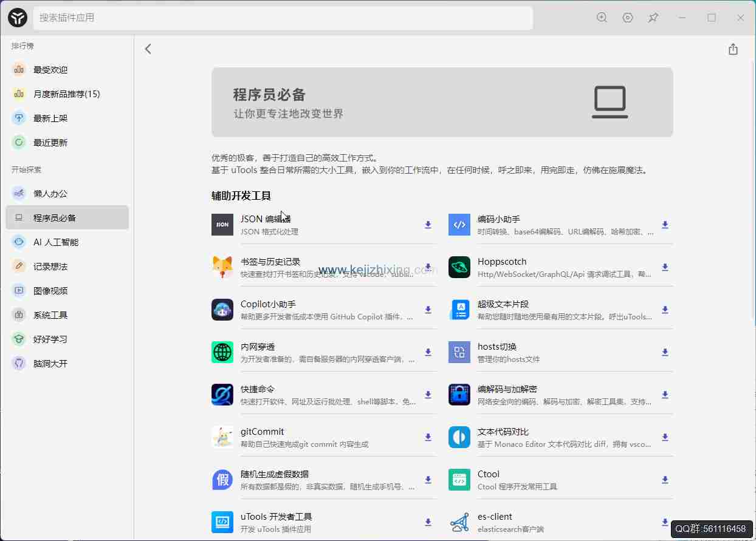Click the uTools logo in top left
The width and height of the screenshot is (756, 541).
click(x=17, y=18)
